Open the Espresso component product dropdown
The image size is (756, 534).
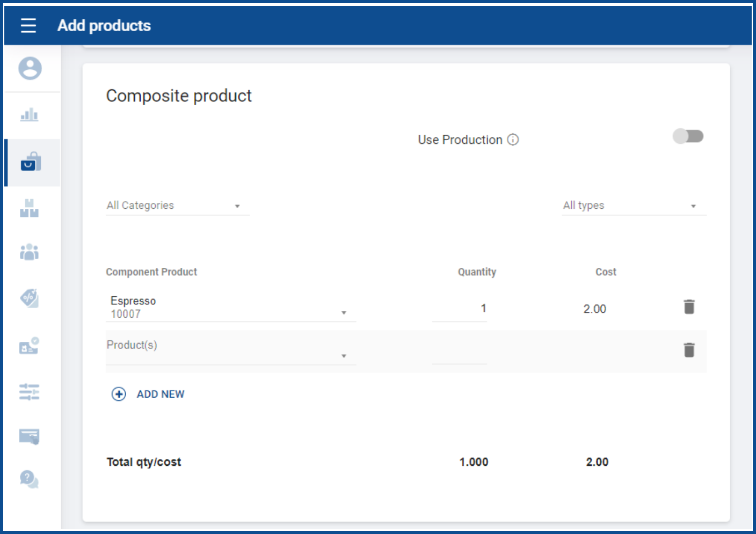[231, 308]
